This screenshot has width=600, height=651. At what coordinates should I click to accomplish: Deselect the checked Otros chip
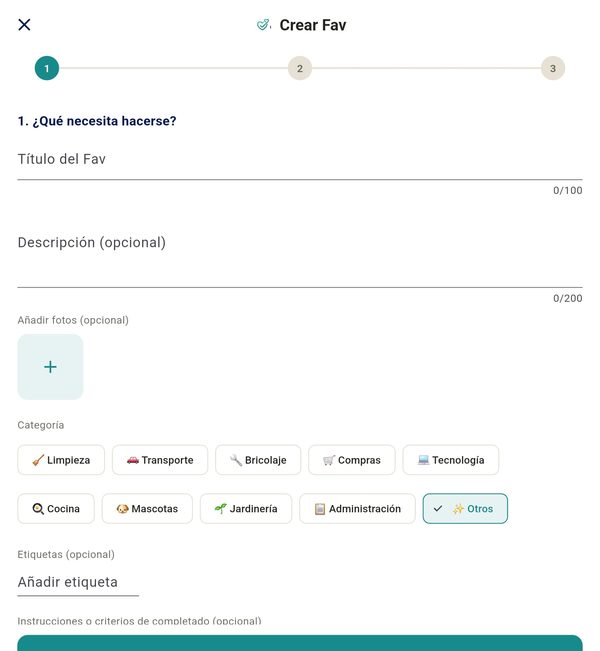click(465, 509)
